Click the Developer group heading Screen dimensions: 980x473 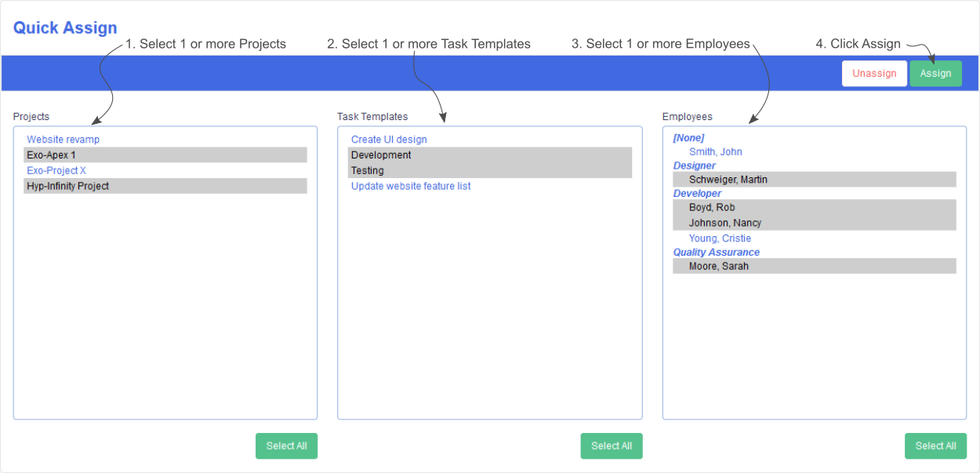point(697,193)
